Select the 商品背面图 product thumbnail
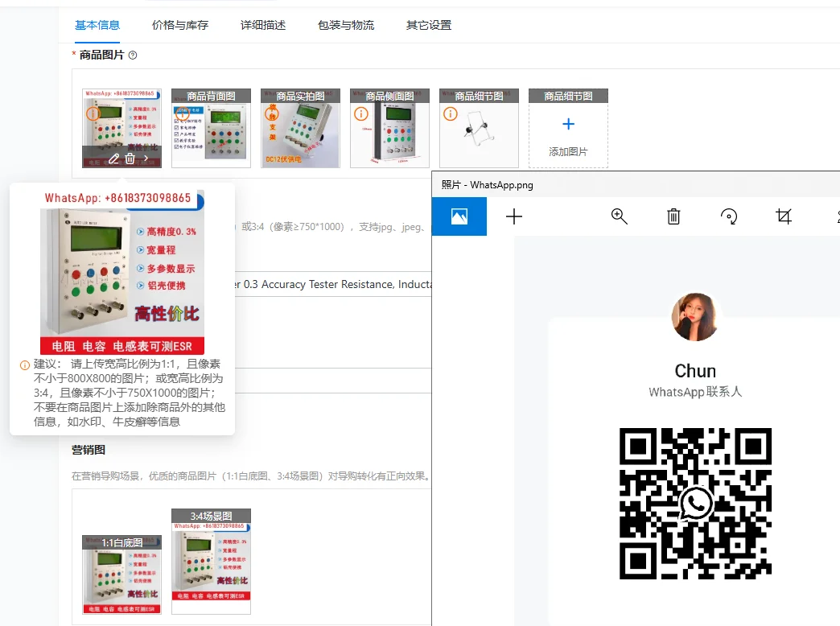This screenshot has height=626, width=840. pyautogui.click(x=211, y=128)
